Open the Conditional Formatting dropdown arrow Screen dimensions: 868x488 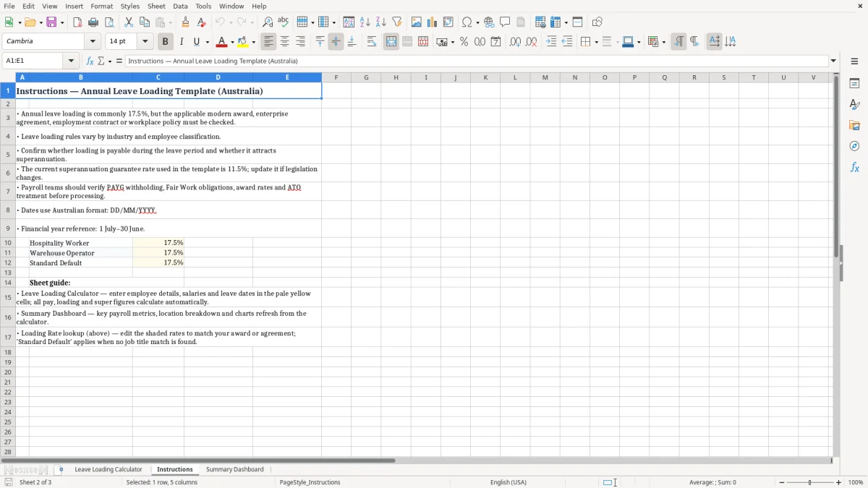[663, 42]
